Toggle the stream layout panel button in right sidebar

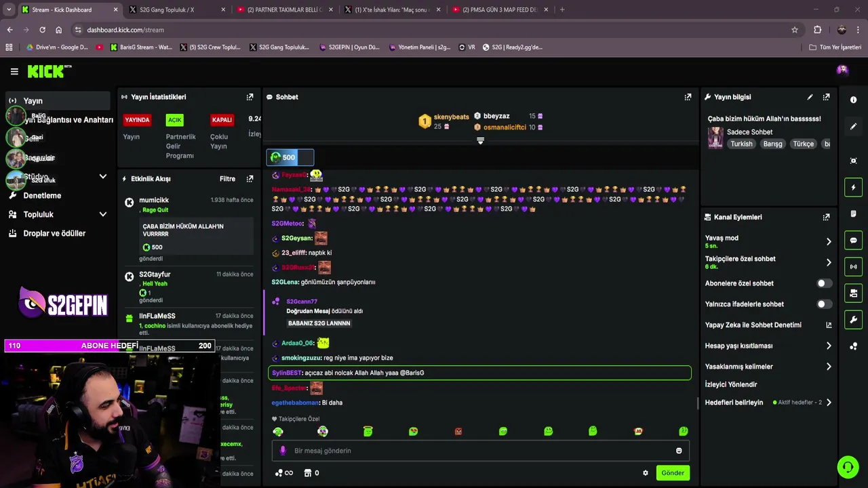[853, 293]
